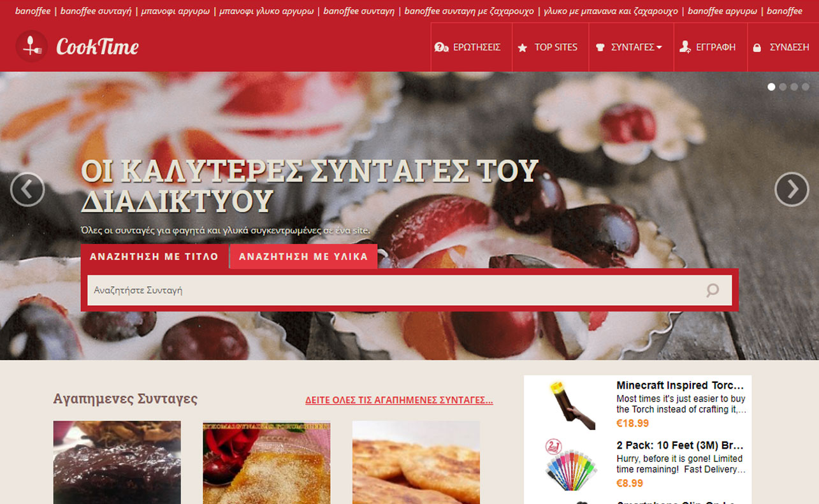Click the question bubble icon beside ΕΡΩΤΗΣΕΙΣ
This screenshot has height=504, width=819.
click(x=441, y=47)
